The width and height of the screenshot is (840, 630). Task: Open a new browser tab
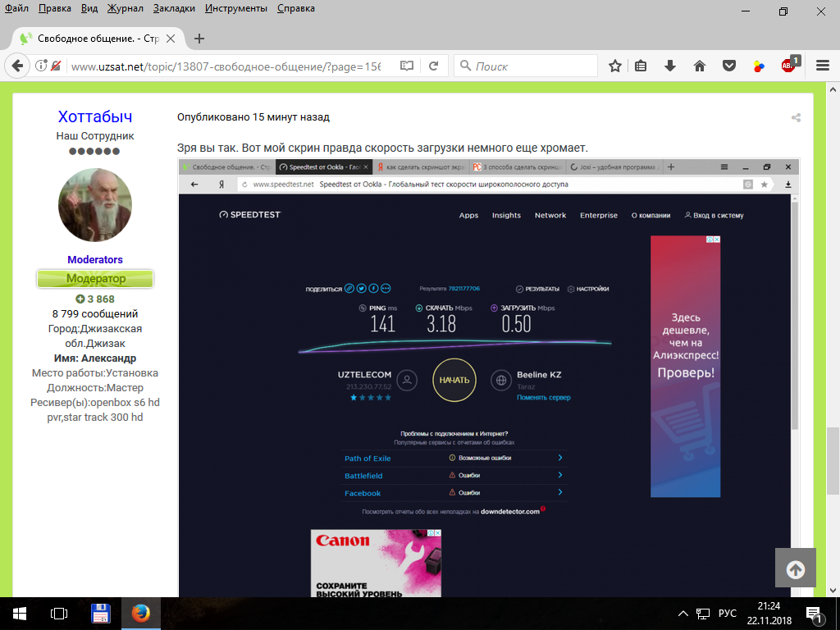pos(199,39)
